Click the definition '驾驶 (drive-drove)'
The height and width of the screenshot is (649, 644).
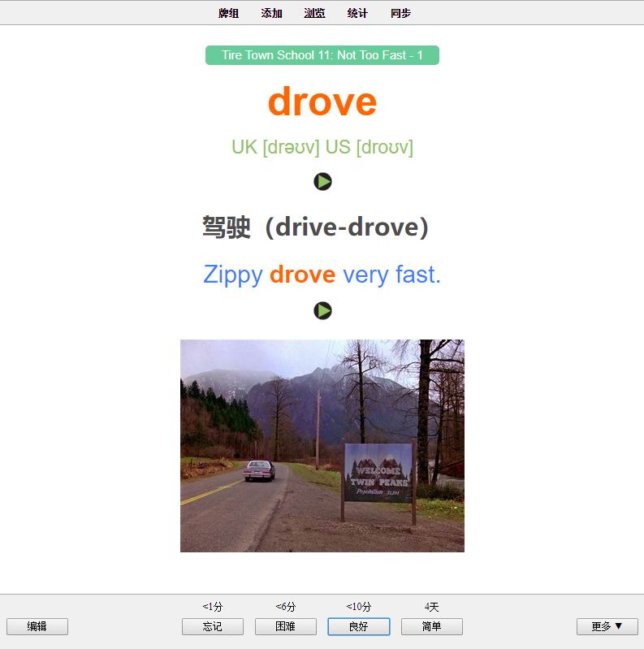(x=315, y=227)
